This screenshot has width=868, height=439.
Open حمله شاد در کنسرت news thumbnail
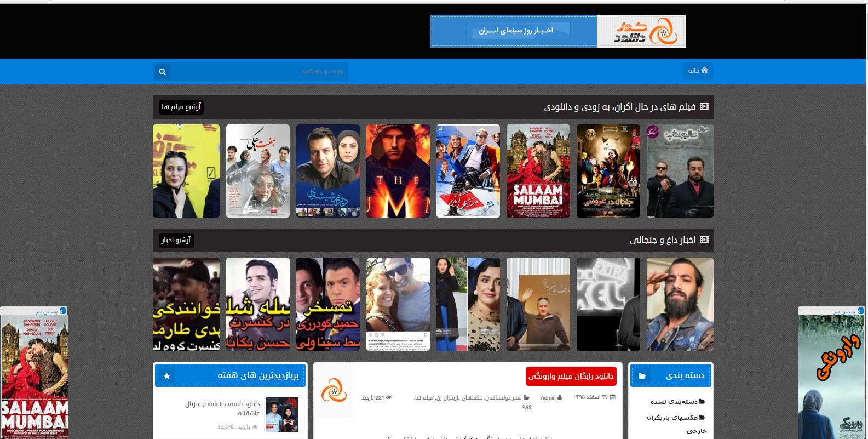pos(258,304)
